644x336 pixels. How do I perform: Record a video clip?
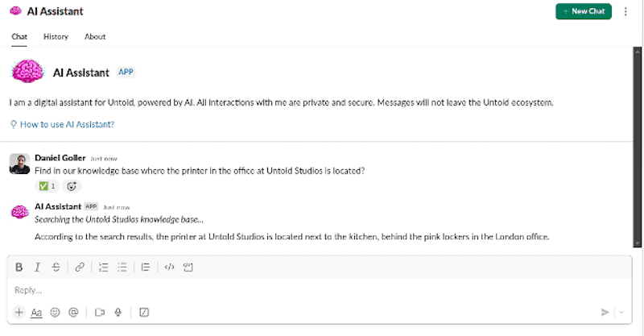[100, 313]
